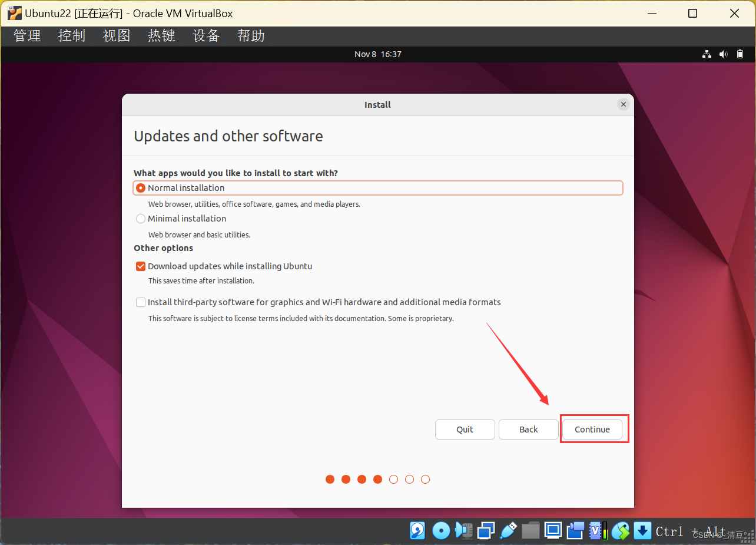The height and width of the screenshot is (545, 756).
Task: Click the shared folders status icon
Action: point(530,531)
